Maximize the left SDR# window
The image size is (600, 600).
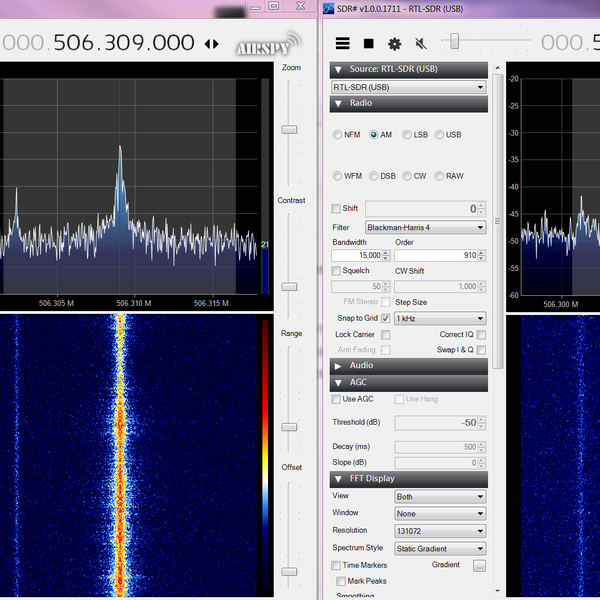(273, 6)
